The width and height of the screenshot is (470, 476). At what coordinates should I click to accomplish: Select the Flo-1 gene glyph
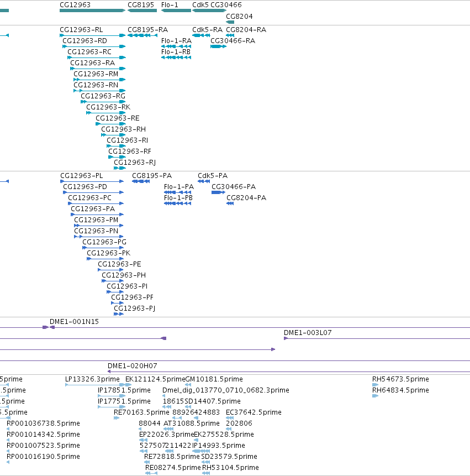point(176,11)
